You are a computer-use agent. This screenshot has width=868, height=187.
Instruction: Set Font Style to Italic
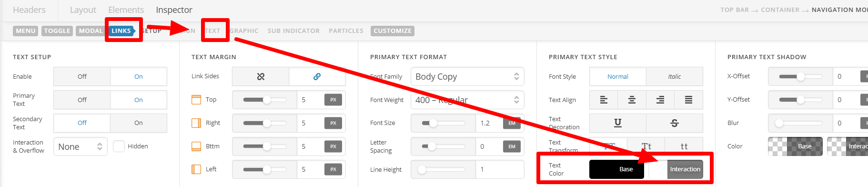pyautogui.click(x=675, y=76)
